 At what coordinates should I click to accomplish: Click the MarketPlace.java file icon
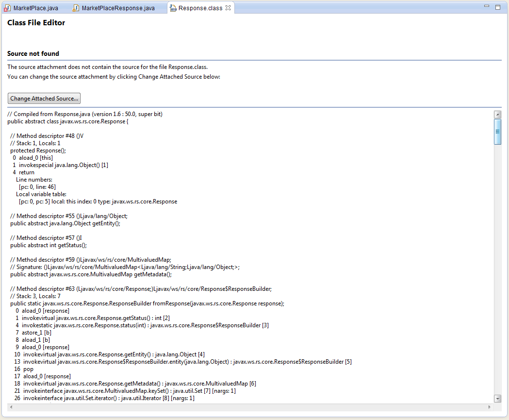tap(7, 8)
